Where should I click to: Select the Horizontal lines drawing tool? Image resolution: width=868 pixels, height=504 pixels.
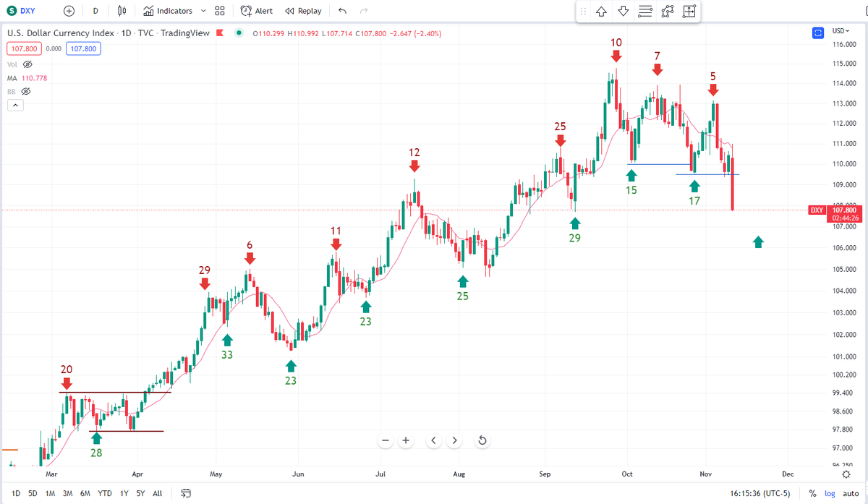click(x=645, y=12)
